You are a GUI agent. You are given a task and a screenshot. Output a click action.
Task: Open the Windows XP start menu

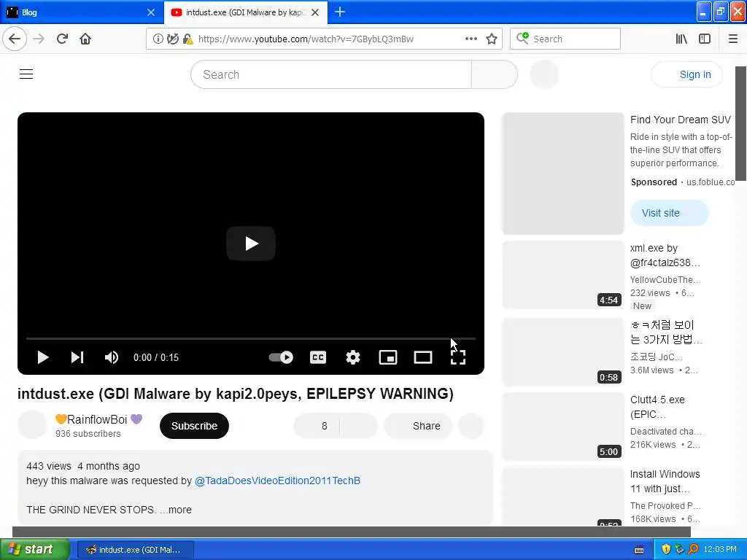click(x=35, y=549)
